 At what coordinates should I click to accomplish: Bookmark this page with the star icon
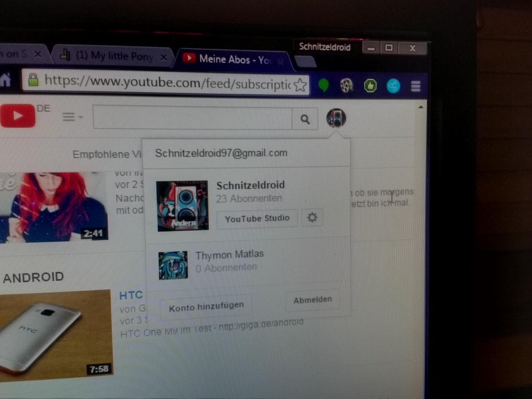[300, 85]
